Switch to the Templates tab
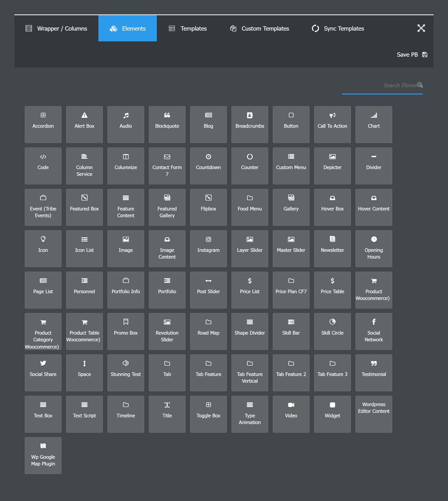The image size is (448, 501). [188, 28]
